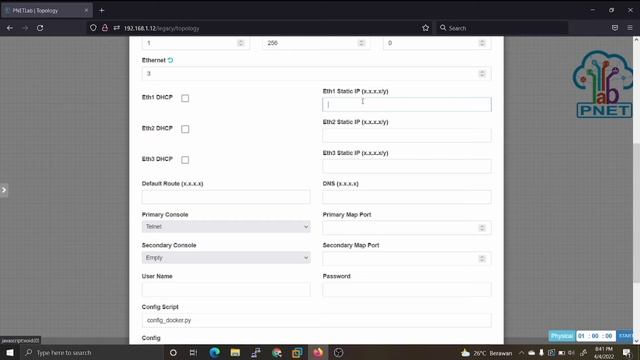Click the tracking protection shield icon

[93, 28]
